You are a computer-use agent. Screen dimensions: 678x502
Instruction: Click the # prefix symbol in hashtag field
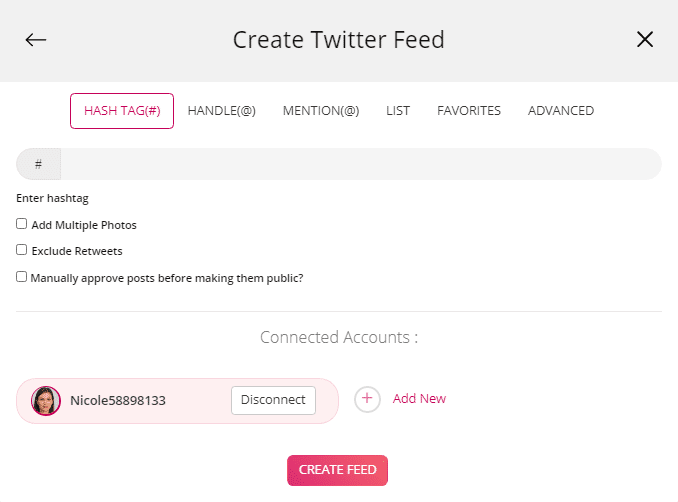(x=38, y=164)
